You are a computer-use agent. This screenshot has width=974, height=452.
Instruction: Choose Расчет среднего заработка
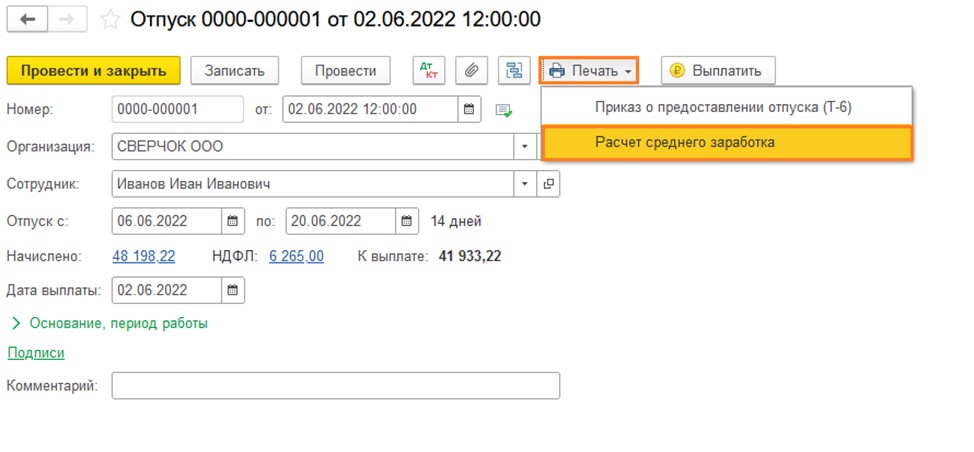[x=727, y=143]
